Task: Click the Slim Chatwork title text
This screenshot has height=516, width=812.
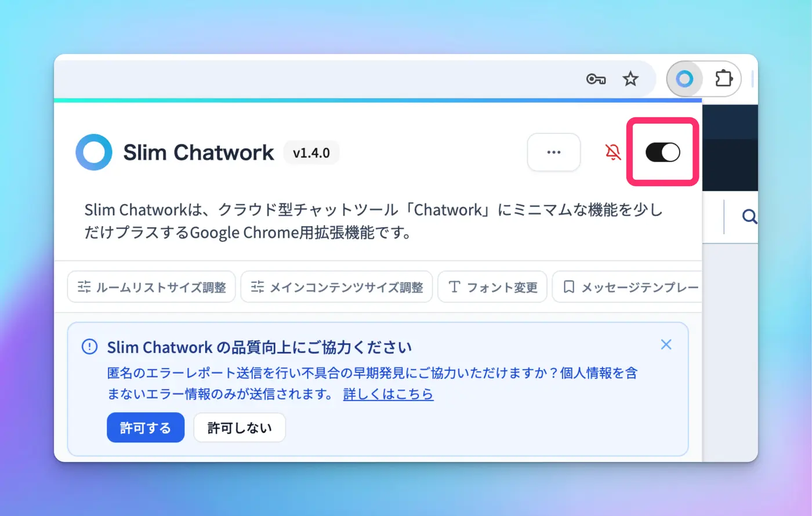Action: tap(198, 152)
